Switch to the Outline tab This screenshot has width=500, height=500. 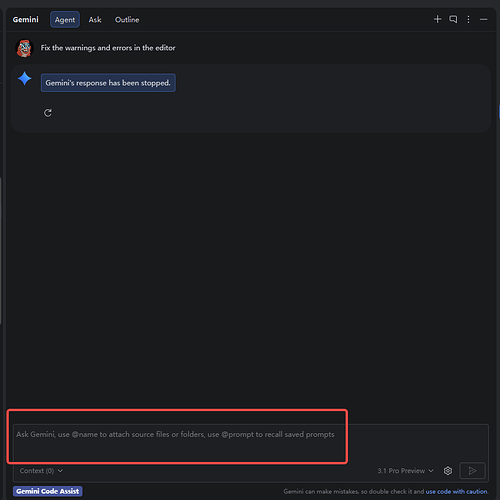pos(127,20)
